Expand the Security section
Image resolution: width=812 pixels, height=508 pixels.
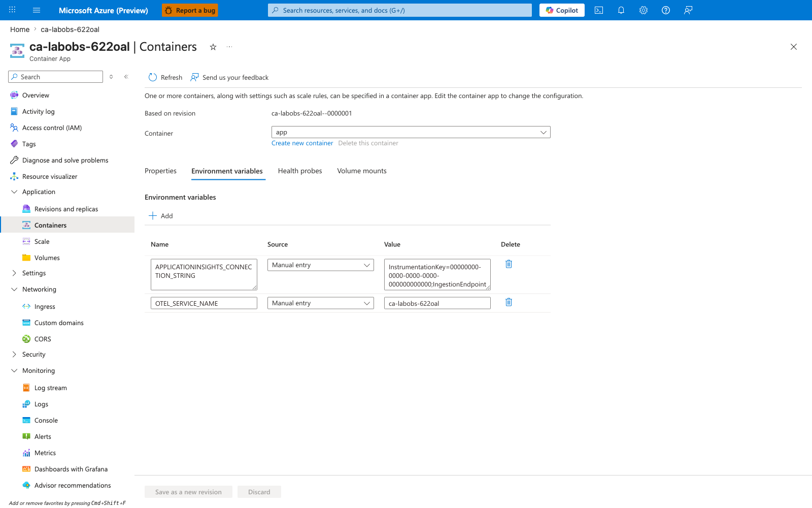14,354
